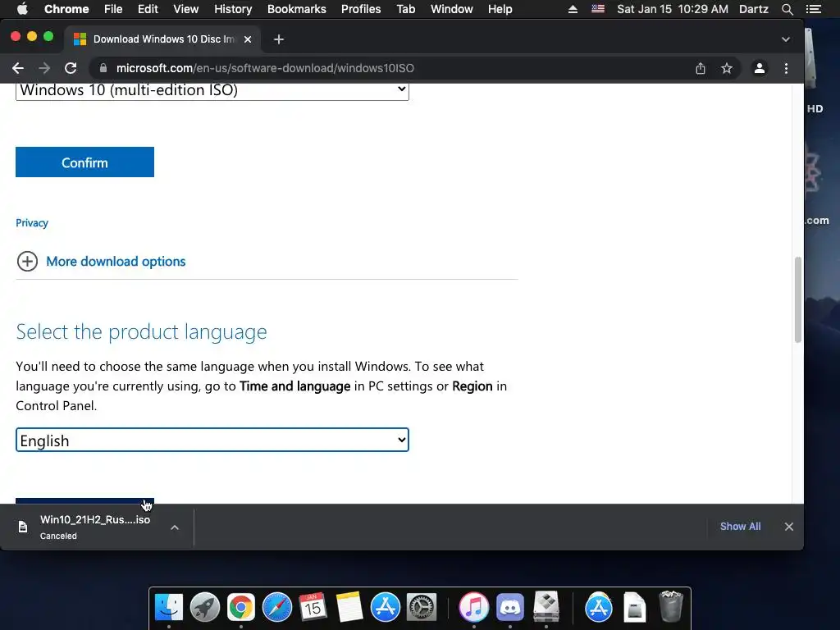Click the page vertical scrollbar thumb
This screenshot has width=840, height=630.
coord(797,299)
